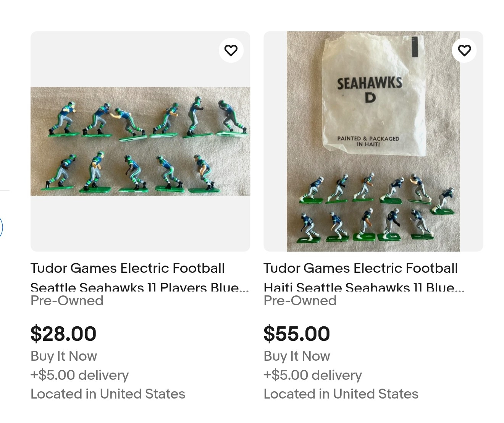Click the black strip on the bag's top corner
The image size is (504, 423).
coord(415,46)
